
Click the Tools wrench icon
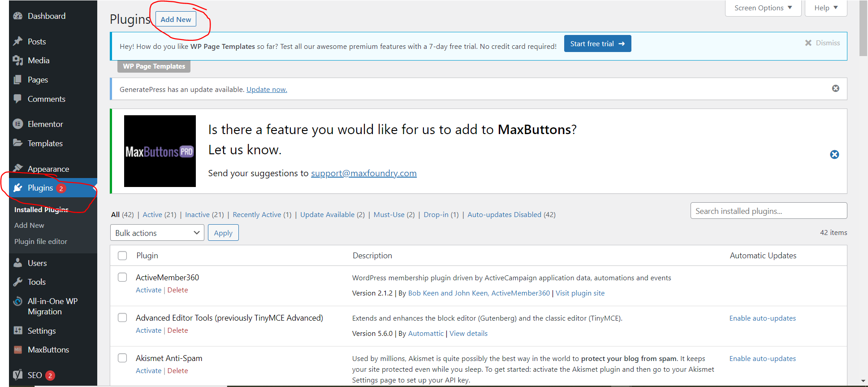(x=18, y=282)
